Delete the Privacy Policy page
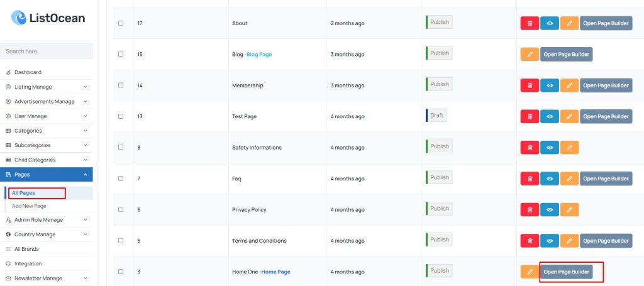 coord(530,209)
